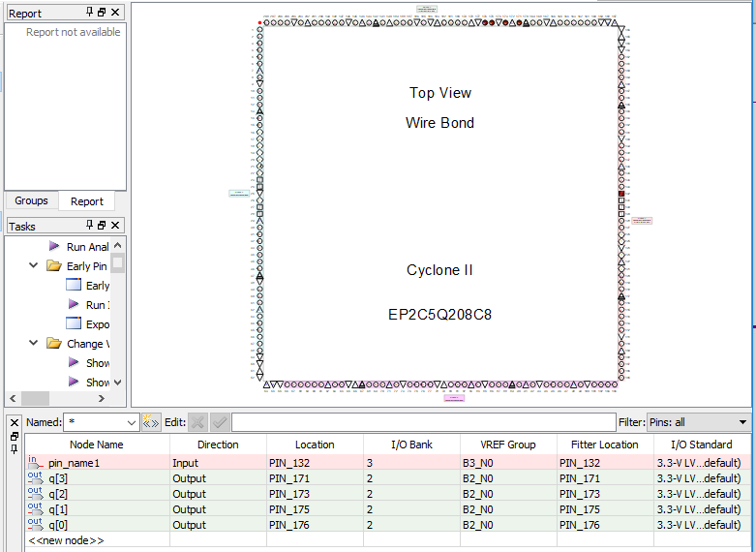Screen dimensions: 756x552
Task: Click the magenta I/O bank label below chip
Action: pos(454,398)
